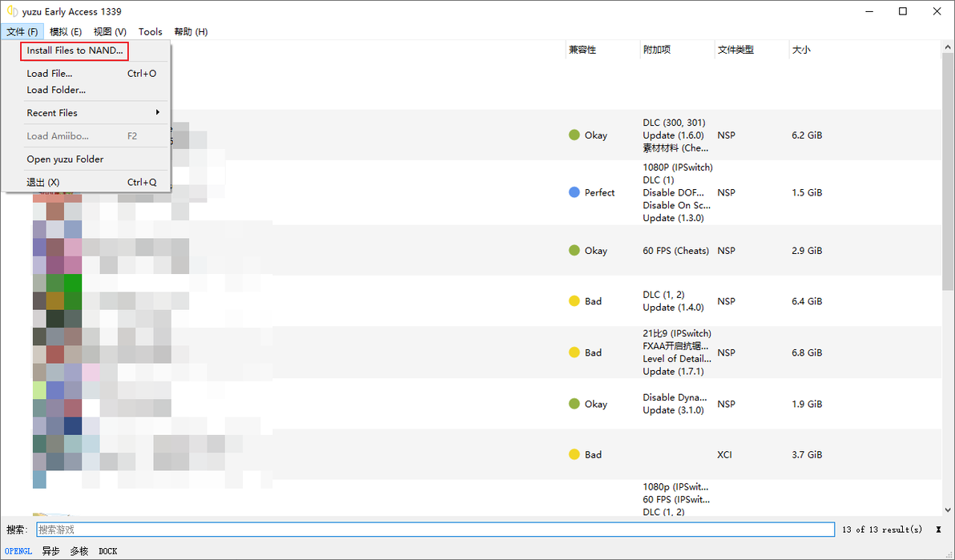Image resolution: width=955 pixels, height=560 pixels.
Task: Click the '1.5 GiB' size cell
Action: pyautogui.click(x=807, y=192)
